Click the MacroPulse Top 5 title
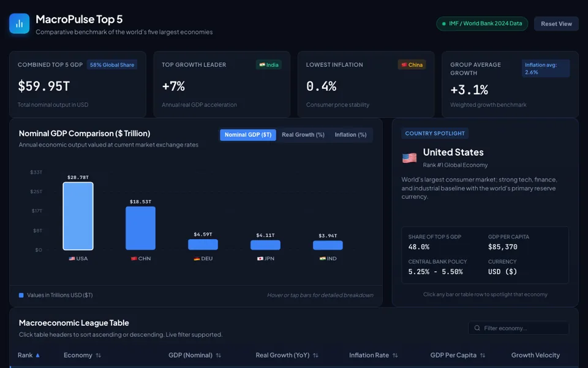 click(x=79, y=19)
